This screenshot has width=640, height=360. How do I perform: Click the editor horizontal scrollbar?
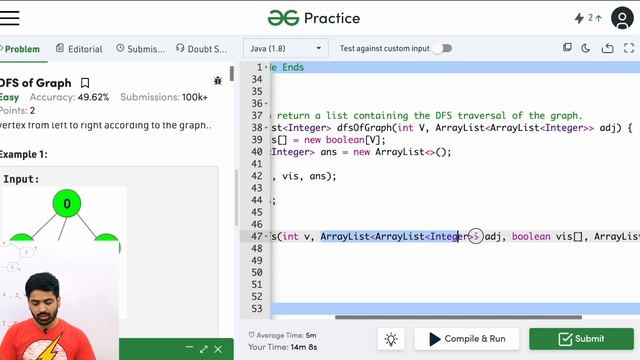(x=458, y=317)
